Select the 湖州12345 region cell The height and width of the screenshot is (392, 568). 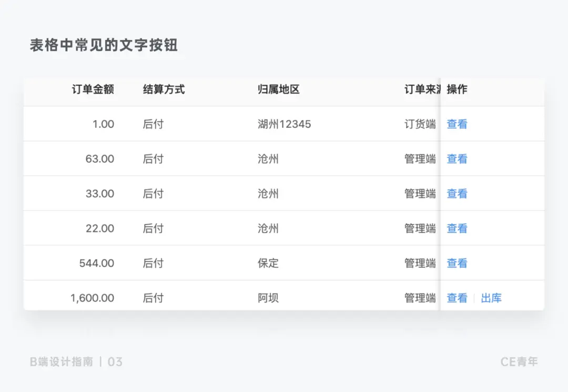pyautogui.click(x=285, y=124)
